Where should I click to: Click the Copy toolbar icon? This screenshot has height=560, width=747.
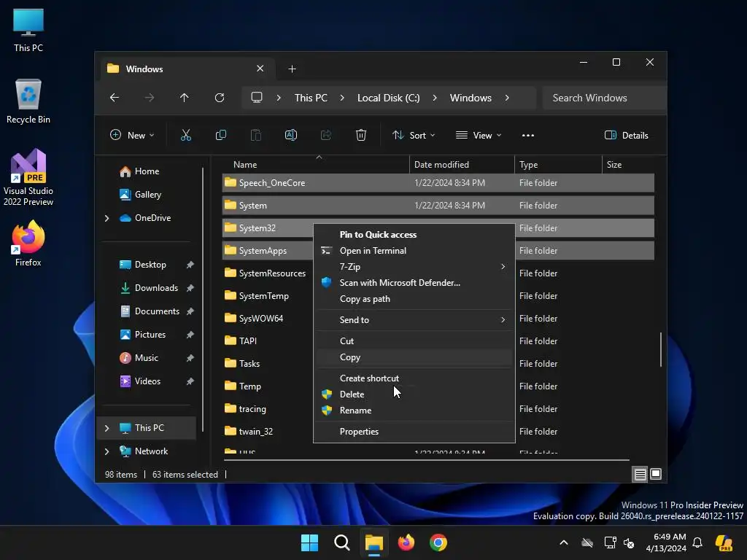(220, 135)
